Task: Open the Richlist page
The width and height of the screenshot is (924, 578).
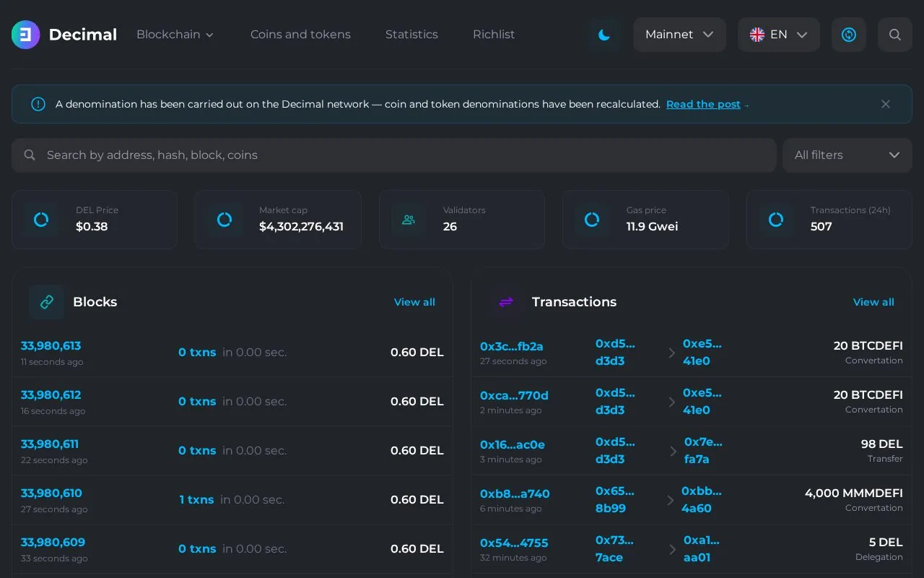Action: pos(494,35)
